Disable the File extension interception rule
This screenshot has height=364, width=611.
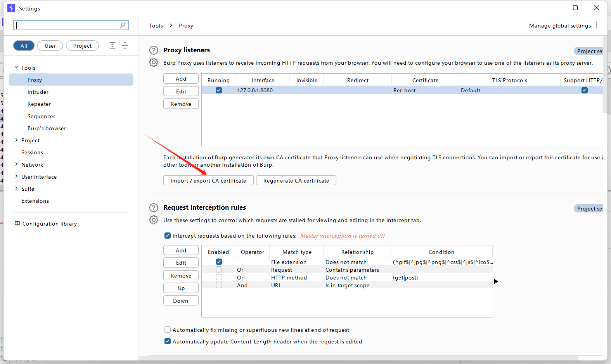pos(219,262)
